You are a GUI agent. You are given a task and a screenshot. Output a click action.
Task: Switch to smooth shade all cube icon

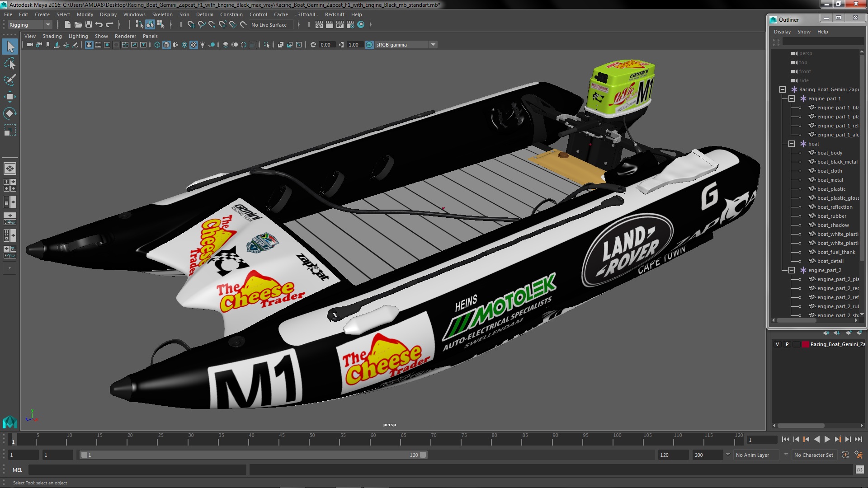(x=166, y=45)
